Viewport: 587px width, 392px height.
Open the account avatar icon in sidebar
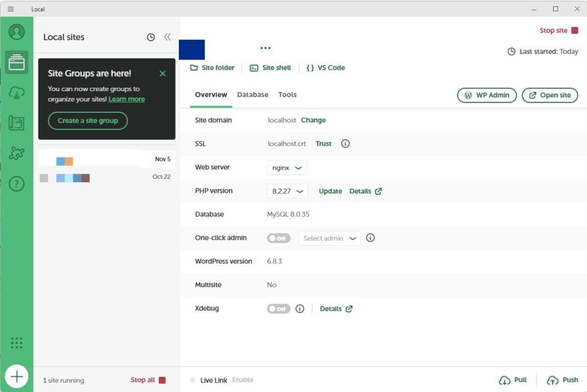pyautogui.click(x=17, y=32)
